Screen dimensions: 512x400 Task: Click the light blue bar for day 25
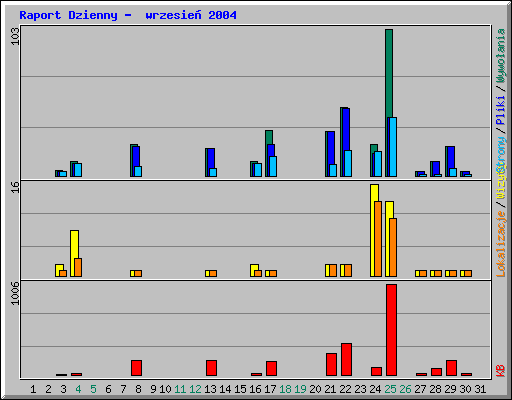393,147
